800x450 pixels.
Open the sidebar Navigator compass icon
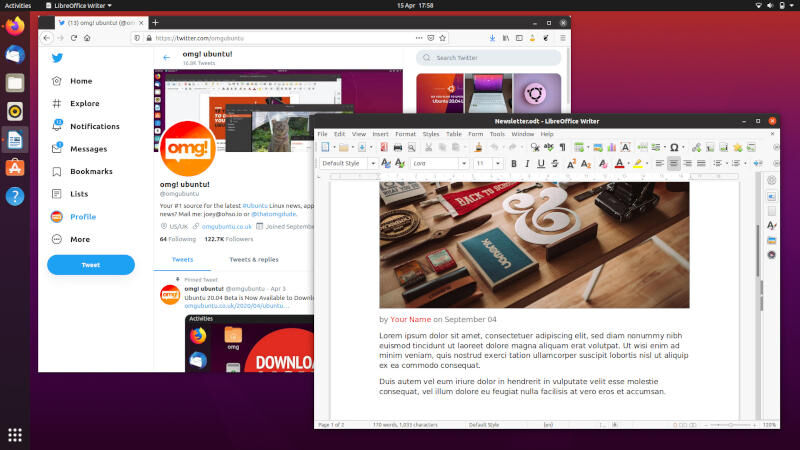[771, 255]
